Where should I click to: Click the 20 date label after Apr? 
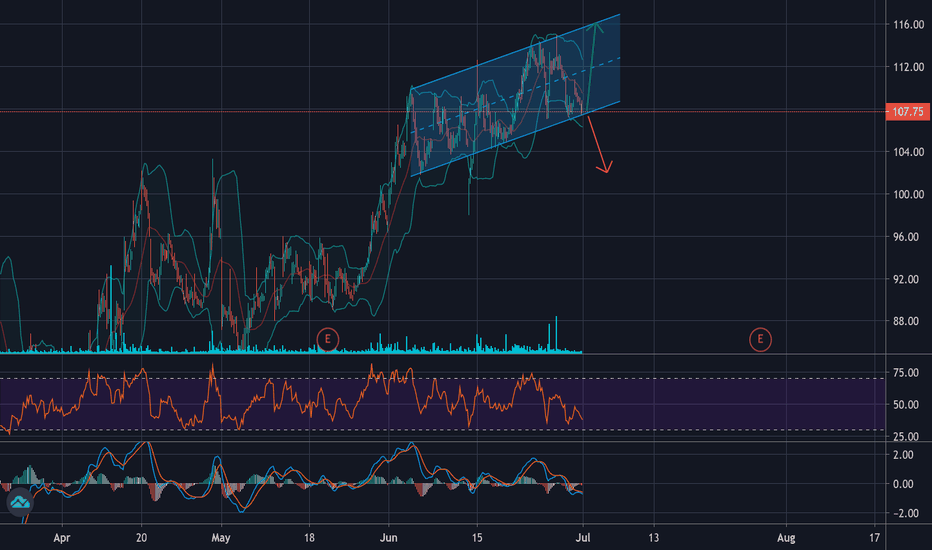pyautogui.click(x=141, y=538)
